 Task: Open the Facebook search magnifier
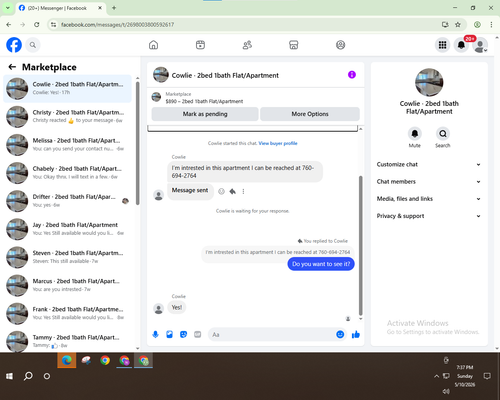pyautogui.click(x=33, y=45)
